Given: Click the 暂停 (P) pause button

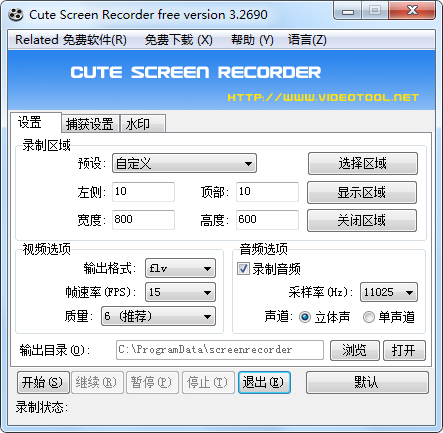Looking at the screenshot, I should coord(152,382).
